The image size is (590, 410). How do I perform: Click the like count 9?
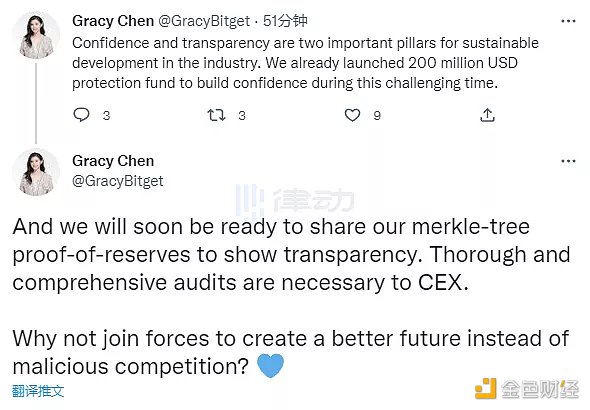click(x=377, y=115)
